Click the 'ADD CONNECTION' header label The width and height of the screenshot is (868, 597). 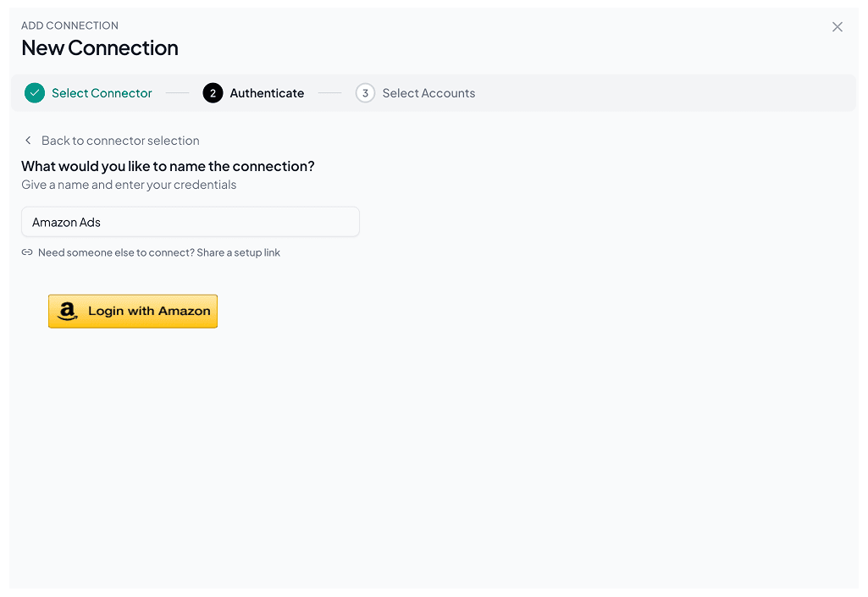pos(69,25)
